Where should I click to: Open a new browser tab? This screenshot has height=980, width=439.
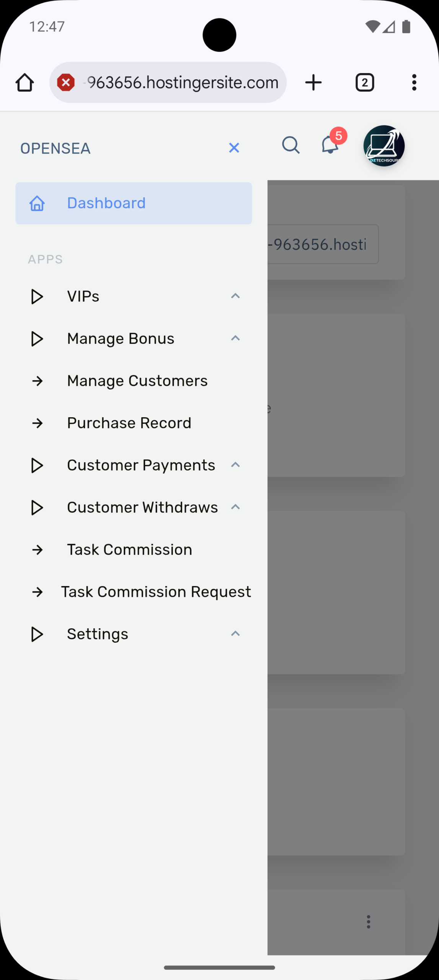click(313, 83)
